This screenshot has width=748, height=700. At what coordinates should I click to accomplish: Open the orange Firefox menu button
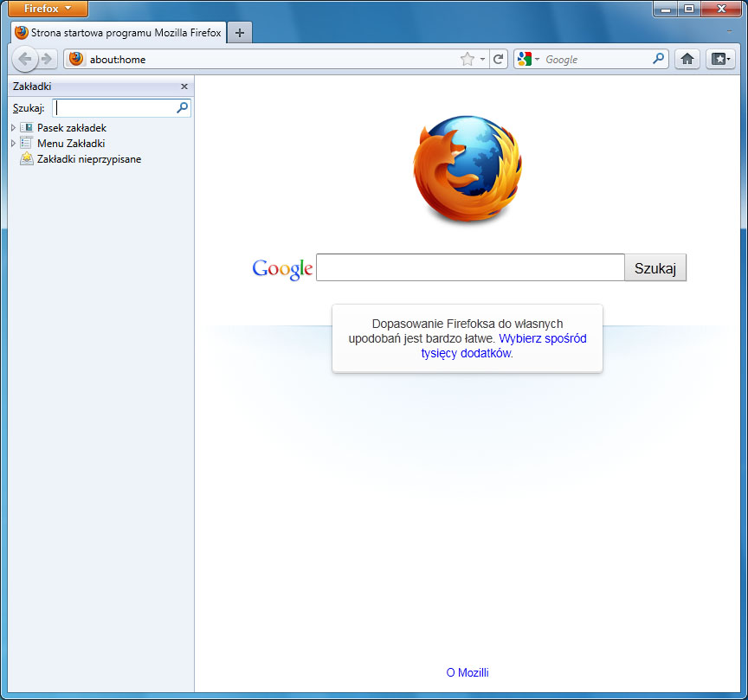[x=48, y=9]
